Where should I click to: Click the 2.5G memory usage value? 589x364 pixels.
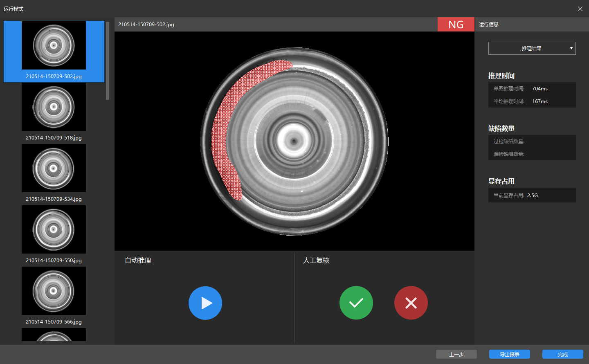click(533, 195)
